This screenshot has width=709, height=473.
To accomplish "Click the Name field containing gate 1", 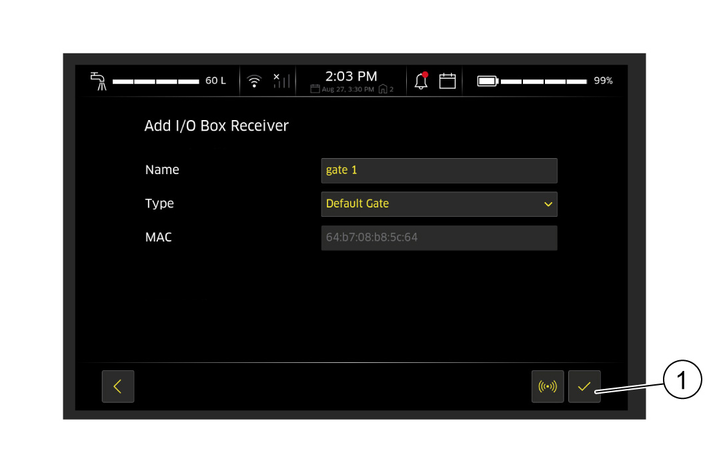I will (438, 170).
